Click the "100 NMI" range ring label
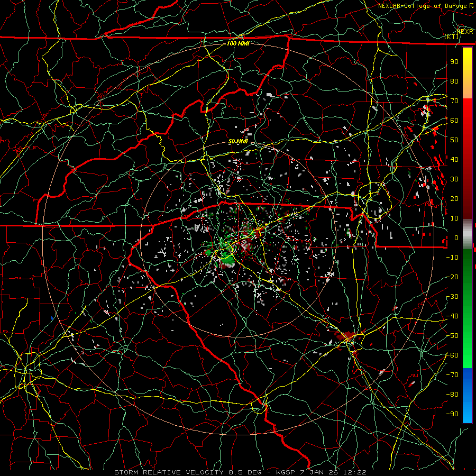The width and height of the screenshot is (476, 476). click(x=238, y=43)
